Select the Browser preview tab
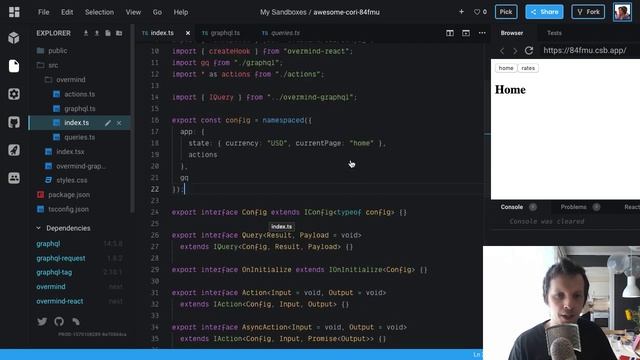Screen dimensions: 640x360 512,33
